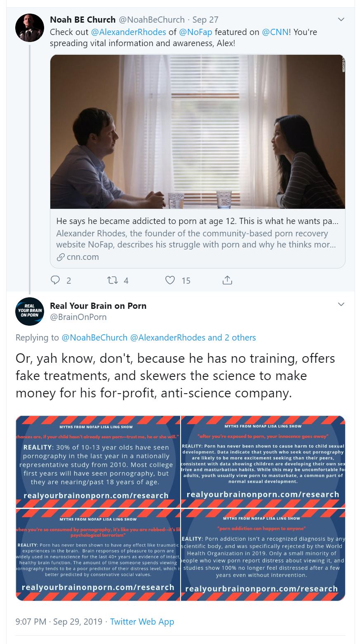Open the first myths image, top-left

pos(98,461)
